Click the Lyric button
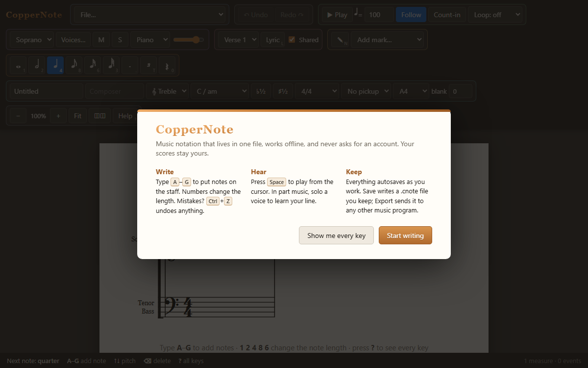Screen dimensions: 588x368 [273, 40]
